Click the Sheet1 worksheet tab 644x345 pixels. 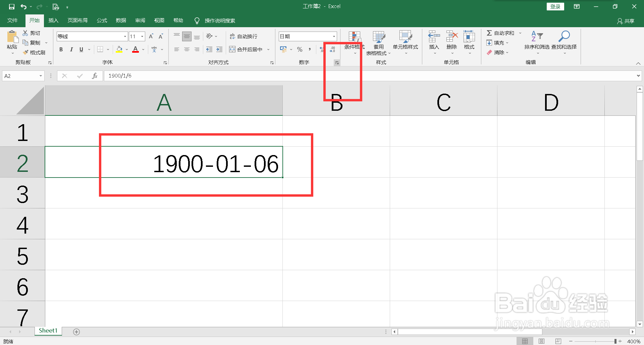coord(48,331)
